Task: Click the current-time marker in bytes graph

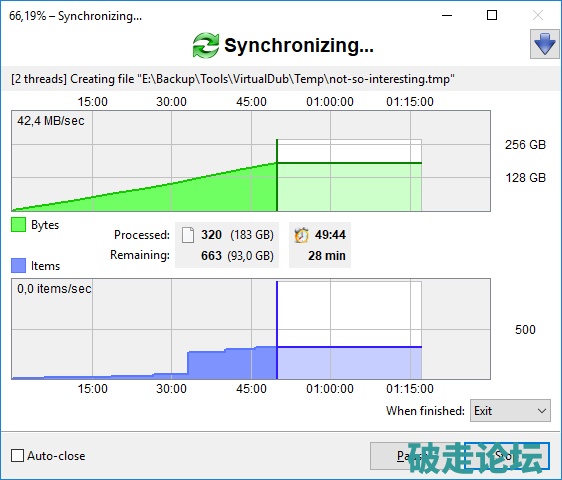Action: click(277, 175)
